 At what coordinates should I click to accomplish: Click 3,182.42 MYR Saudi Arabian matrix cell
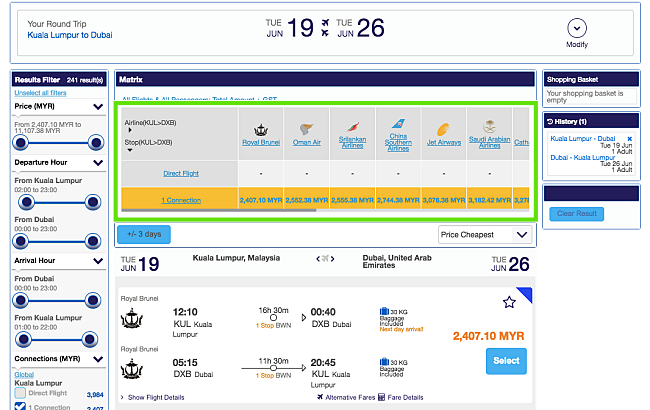tap(490, 200)
